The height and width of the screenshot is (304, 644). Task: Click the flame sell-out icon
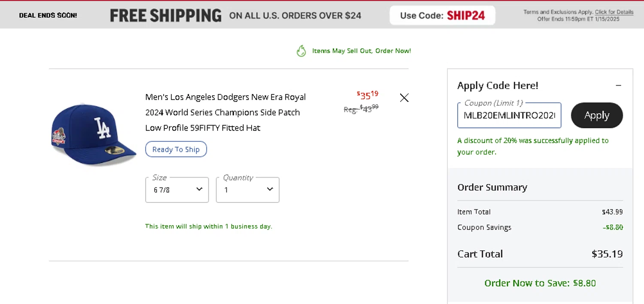pos(301,51)
